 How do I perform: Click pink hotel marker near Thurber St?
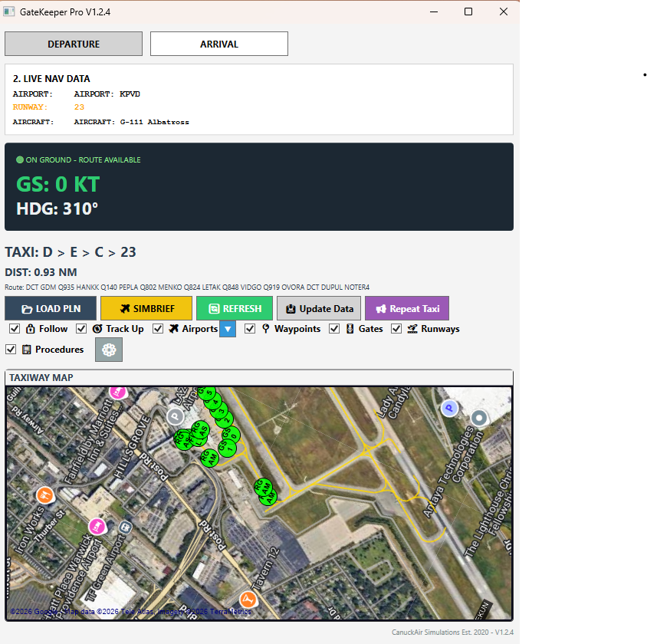[97, 527]
